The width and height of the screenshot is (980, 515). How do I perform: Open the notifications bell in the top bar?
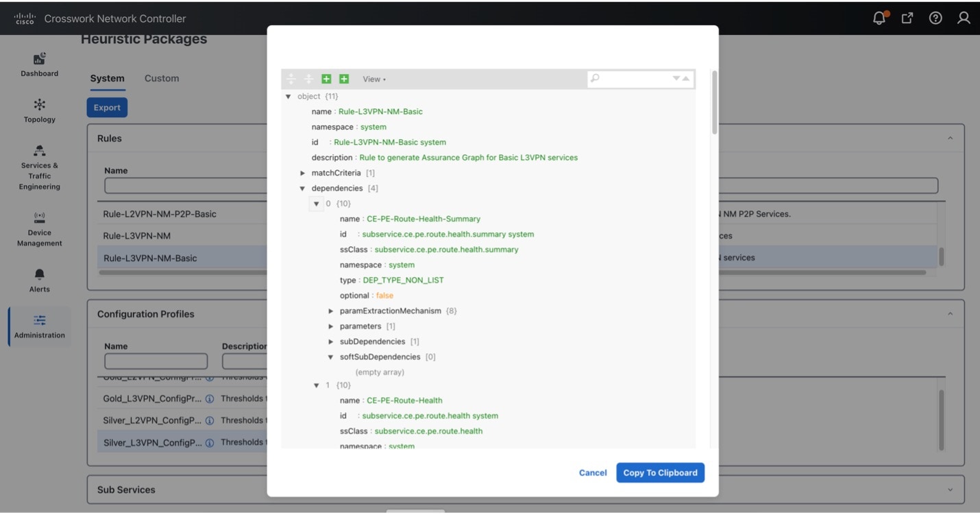coord(879,18)
